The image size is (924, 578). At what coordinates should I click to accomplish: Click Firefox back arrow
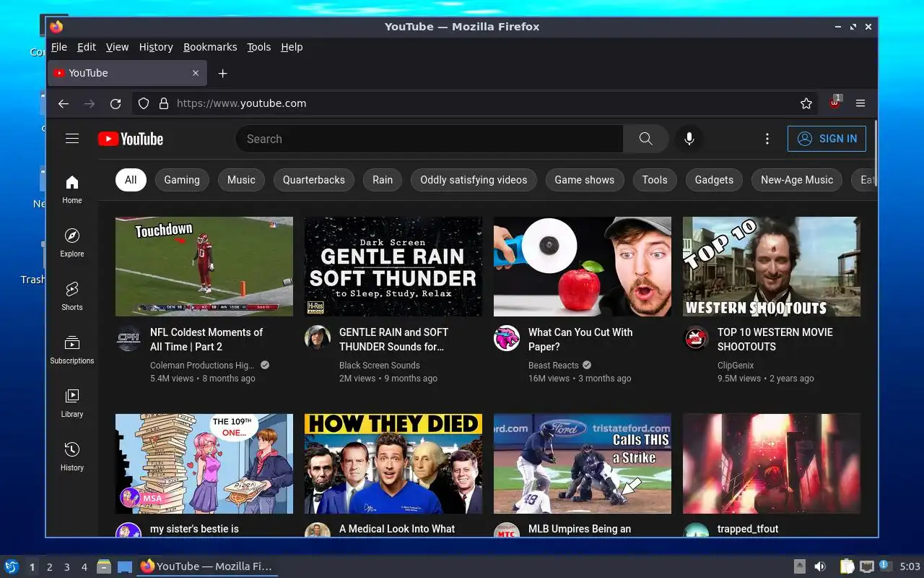point(64,103)
